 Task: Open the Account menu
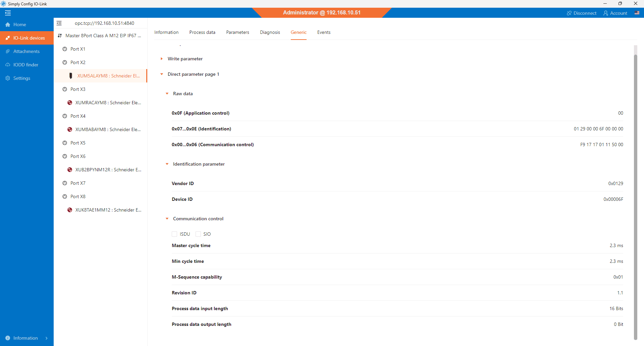615,13
